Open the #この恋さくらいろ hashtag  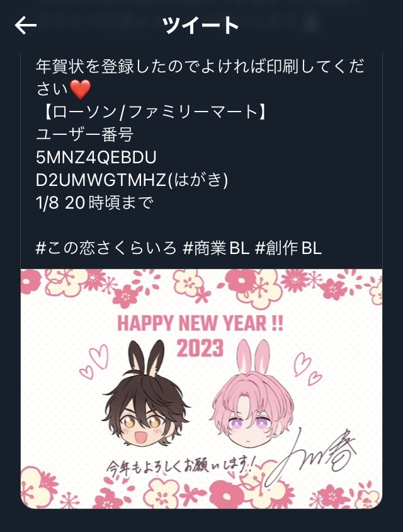coord(106,248)
